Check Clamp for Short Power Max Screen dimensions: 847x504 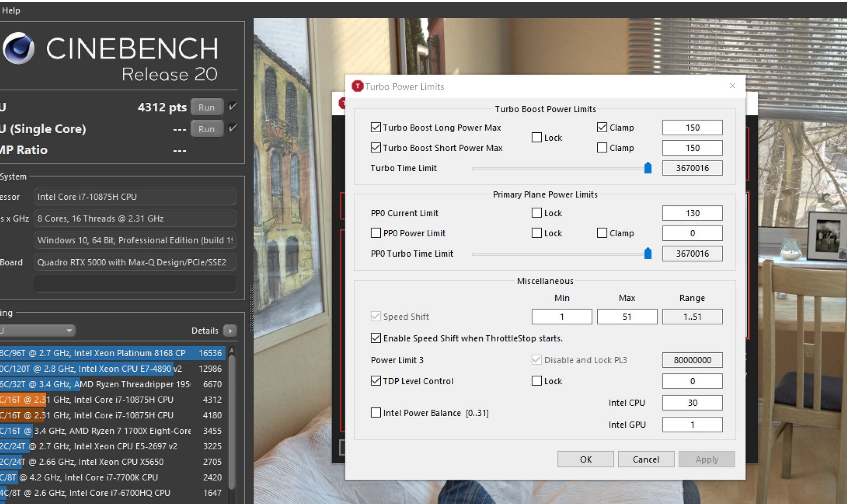click(602, 148)
